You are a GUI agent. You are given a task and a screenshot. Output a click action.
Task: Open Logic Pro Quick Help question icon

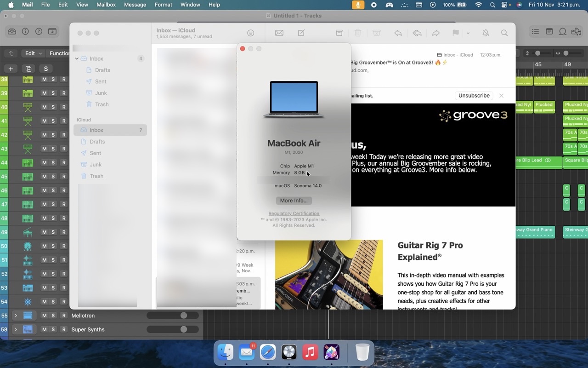(39, 31)
